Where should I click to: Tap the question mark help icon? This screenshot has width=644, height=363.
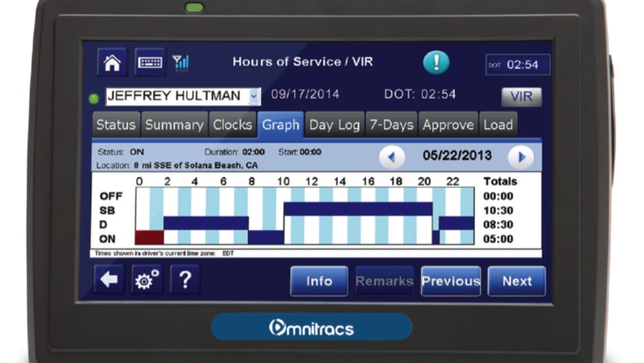[185, 280]
